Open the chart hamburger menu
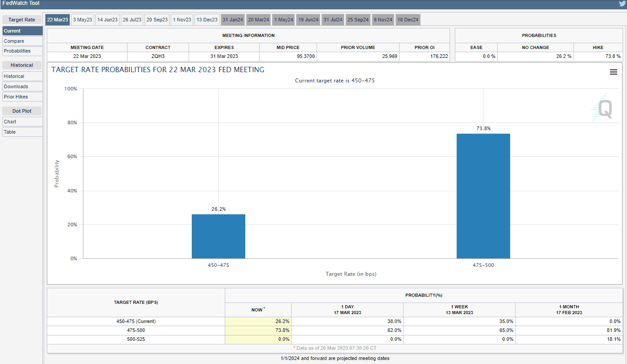The image size is (627, 364). pos(614,72)
